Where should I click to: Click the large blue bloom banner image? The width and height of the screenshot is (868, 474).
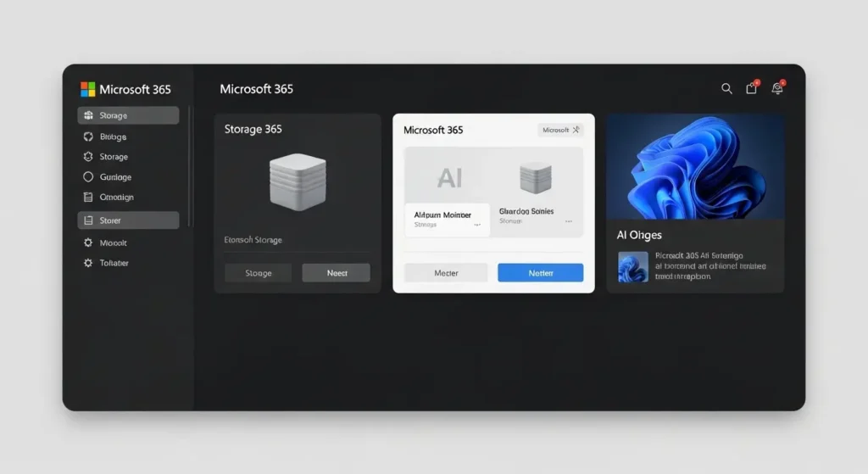click(695, 167)
